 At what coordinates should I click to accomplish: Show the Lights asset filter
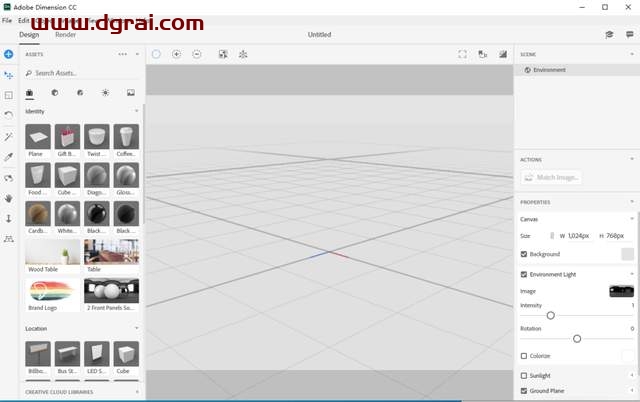pyautogui.click(x=105, y=93)
